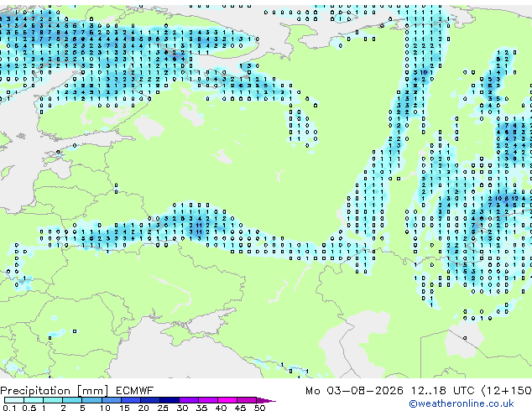The image size is (532, 411).
Task: Click the '20' legend value label
Action: 143,408
